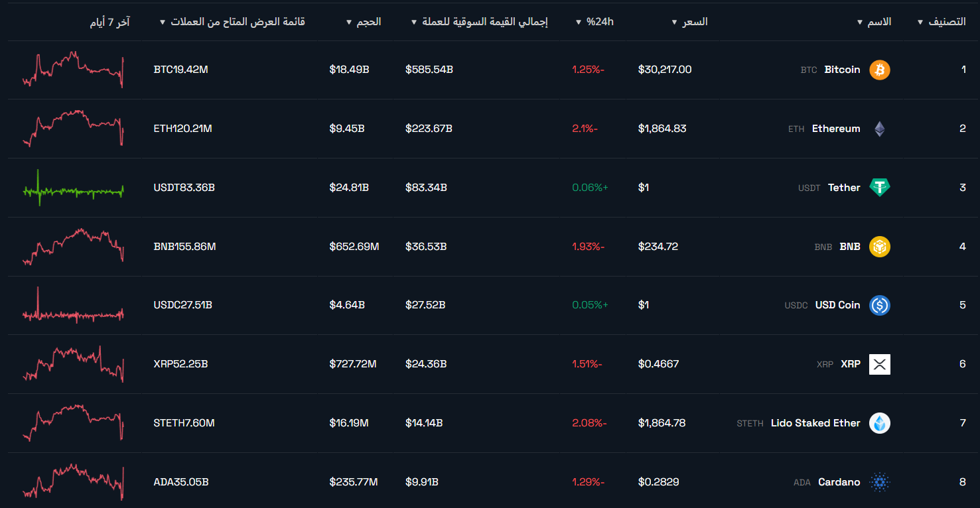
Task: Click the Ethereum diamond logo icon
Action: coord(879,129)
